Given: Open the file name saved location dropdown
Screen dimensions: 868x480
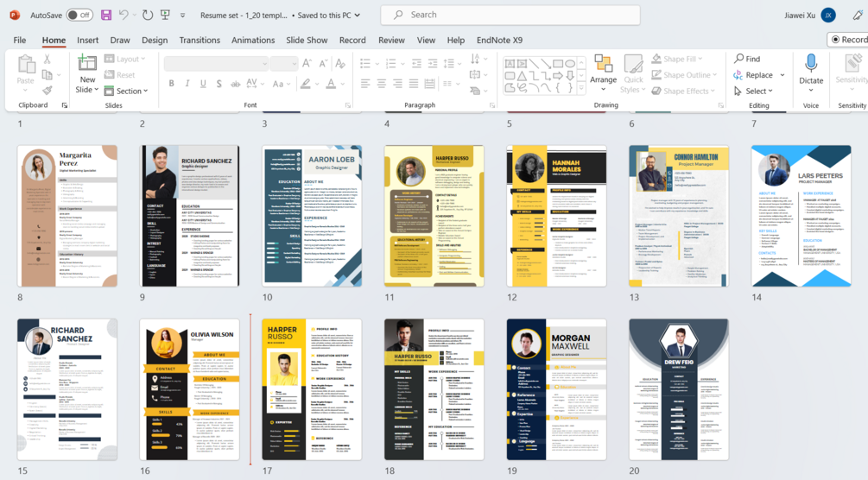Looking at the screenshot, I should (x=357, y=16).
